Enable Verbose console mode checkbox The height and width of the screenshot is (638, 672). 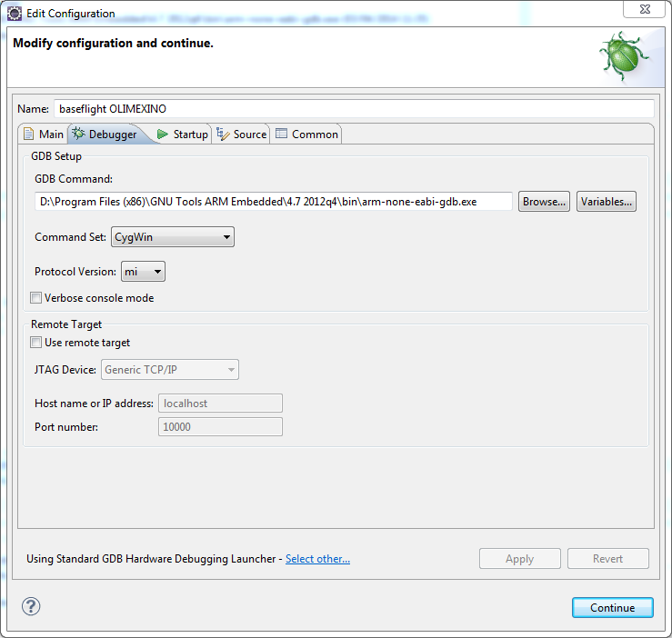pyautogui.click(x=36, y=298)
